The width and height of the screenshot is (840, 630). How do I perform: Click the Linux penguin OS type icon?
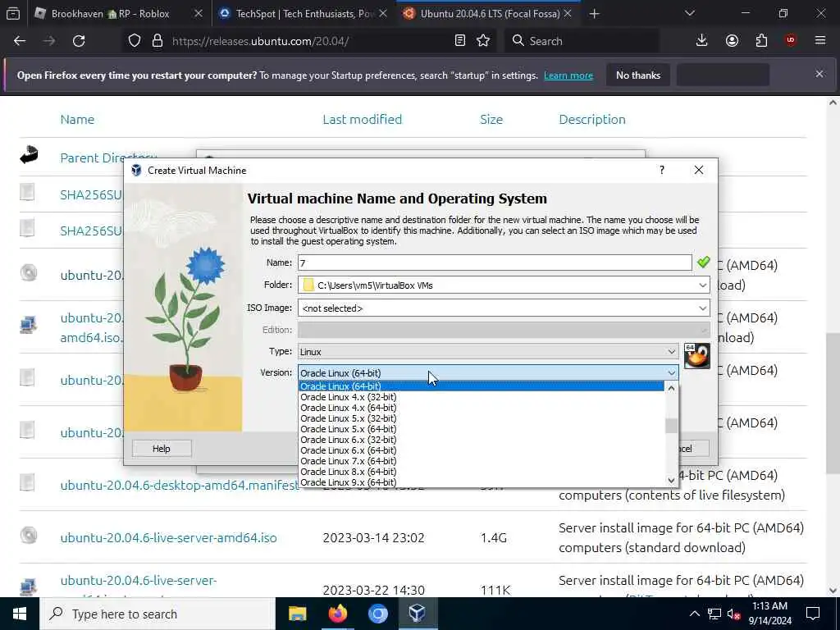coord(696,356)
